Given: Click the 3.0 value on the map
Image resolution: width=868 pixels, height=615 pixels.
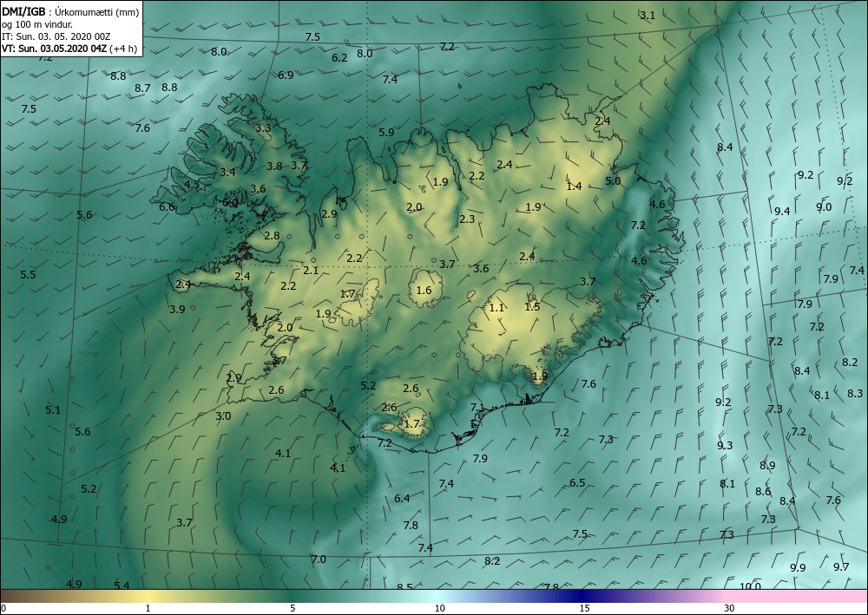Looking at the screenshot, I should click(223, 415).
